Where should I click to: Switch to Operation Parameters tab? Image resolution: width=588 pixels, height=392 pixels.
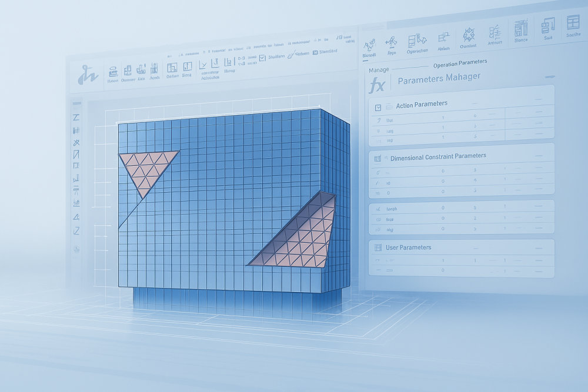459,63
